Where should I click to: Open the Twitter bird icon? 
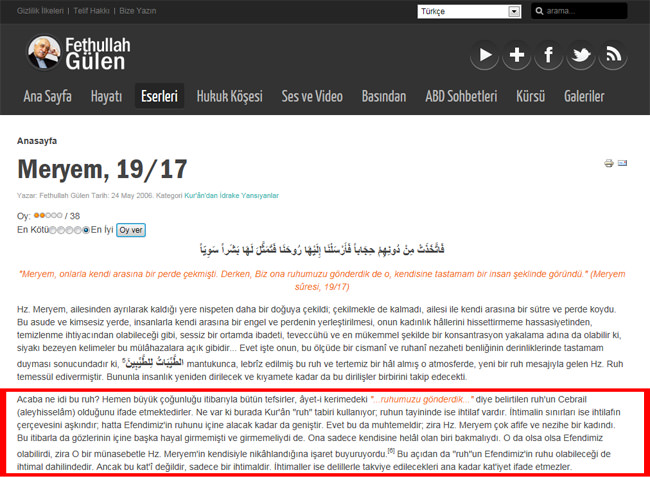pos(581,55)
